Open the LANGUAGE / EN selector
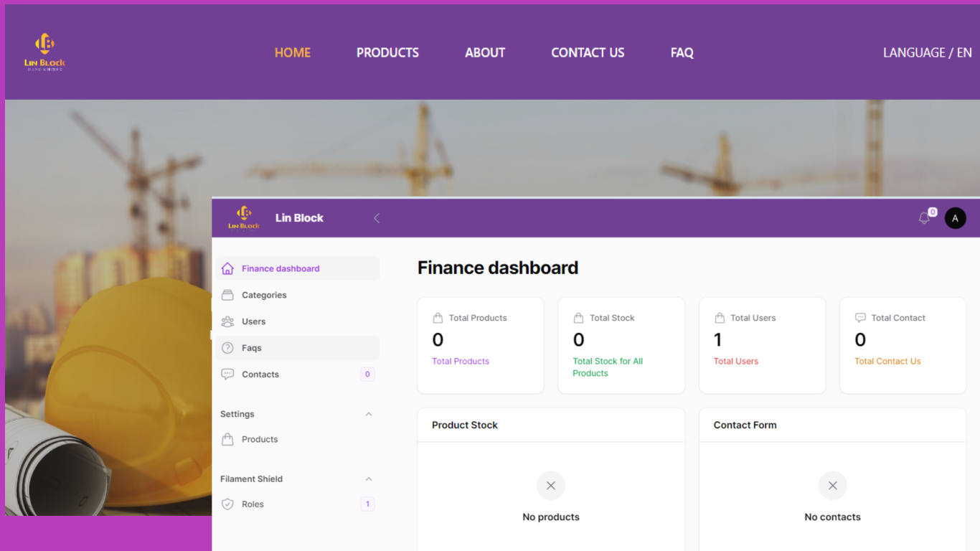 [x=928, y=52]
